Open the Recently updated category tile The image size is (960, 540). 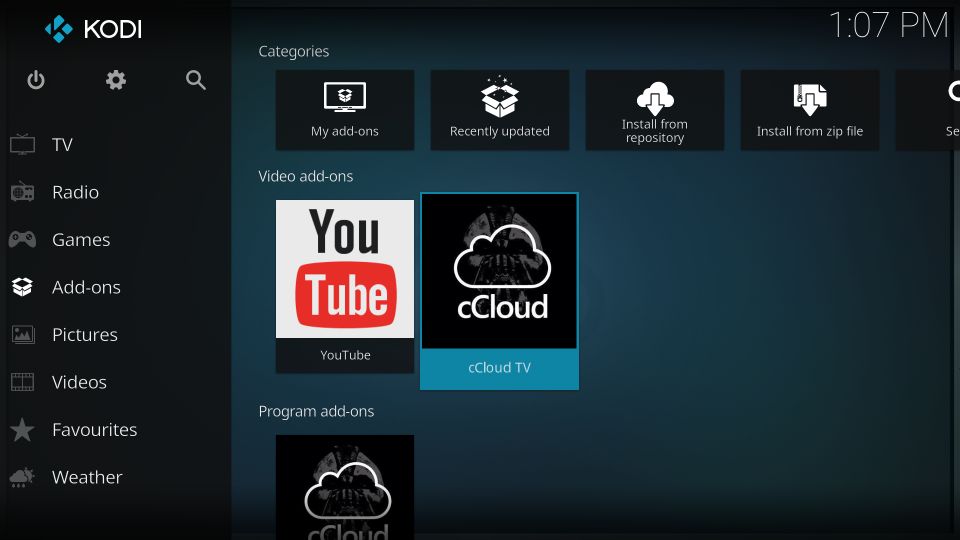[x=500, y=110]
